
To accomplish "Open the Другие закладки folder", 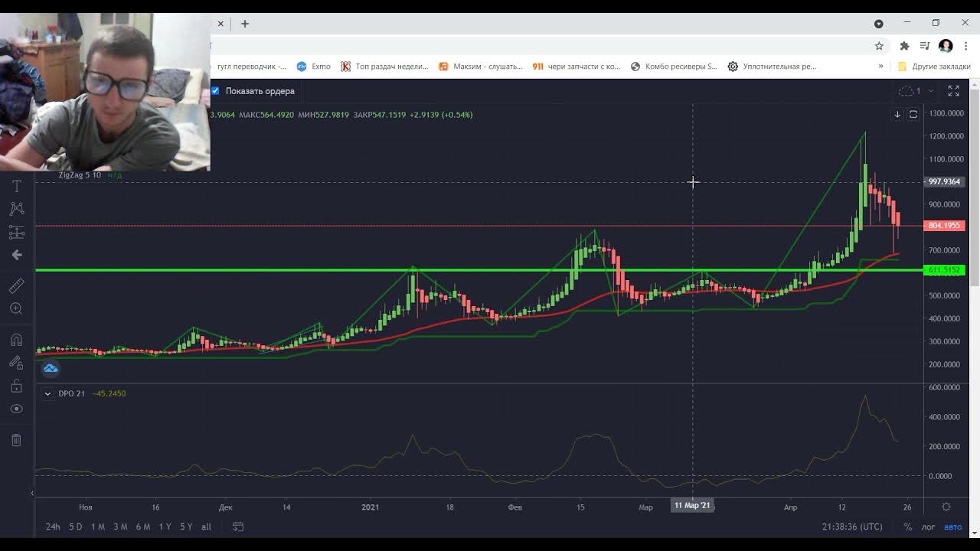I will pos(934,67).
